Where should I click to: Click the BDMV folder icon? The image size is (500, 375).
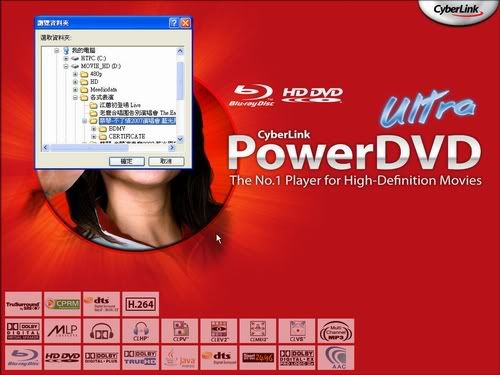[x=103, y=129]
